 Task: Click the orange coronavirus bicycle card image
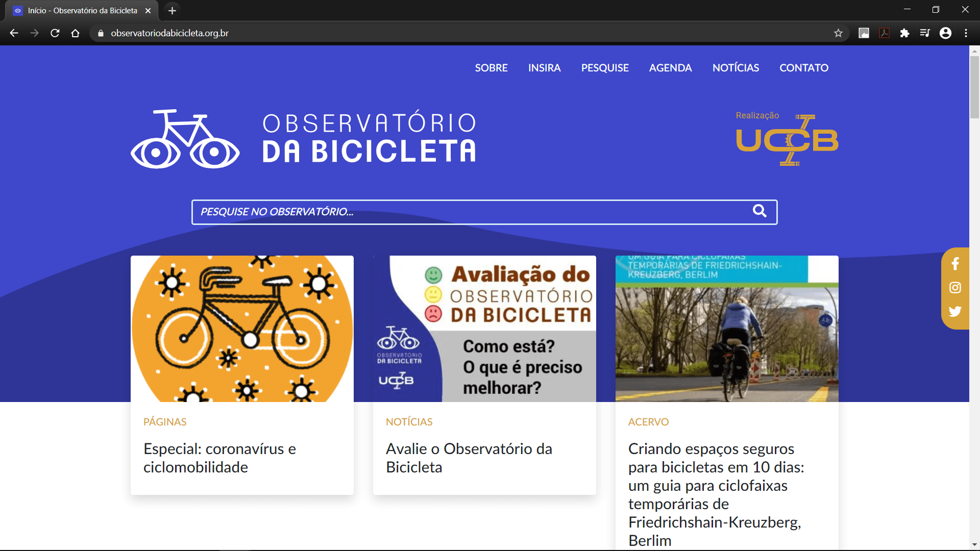242,328
